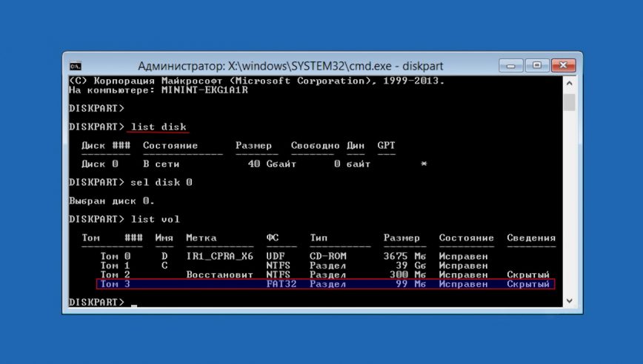Click 'Скрытый' in the Том 3 row
Image resolution: width=643 pixels, height=364 pixels.
[x=528, y=284]
